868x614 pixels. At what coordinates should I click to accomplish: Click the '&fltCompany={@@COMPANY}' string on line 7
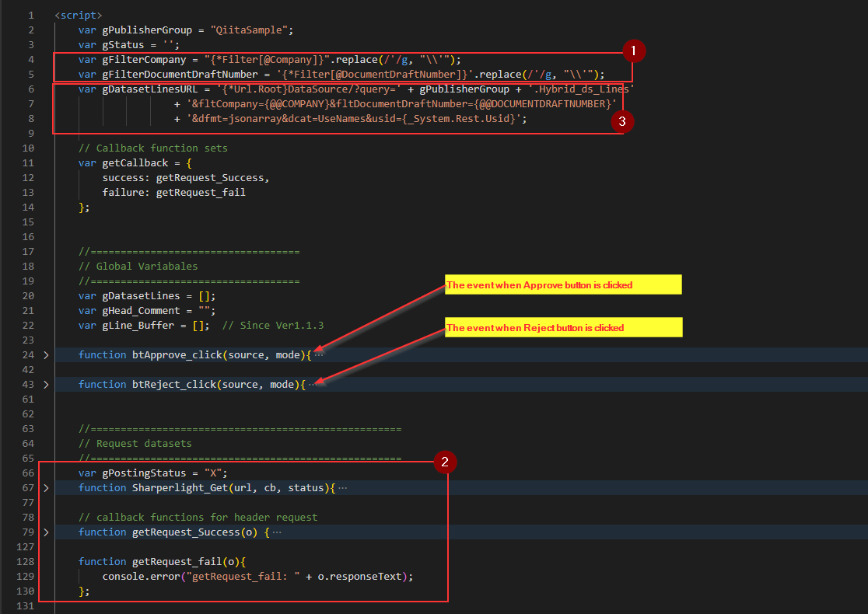pyautogui.click(x=401, y=104)
